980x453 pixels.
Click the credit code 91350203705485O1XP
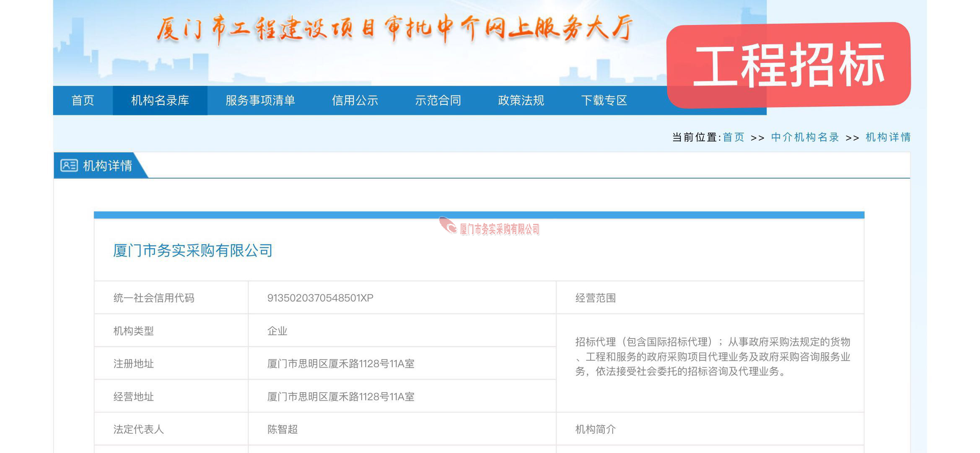[320, 298]
